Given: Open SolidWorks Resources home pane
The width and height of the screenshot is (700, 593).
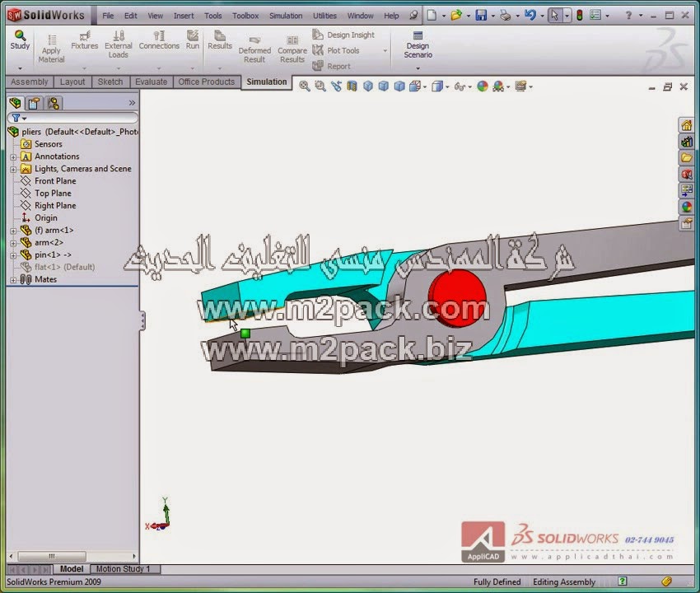Looking at the screenshot, I should click(x=687, y=125).
